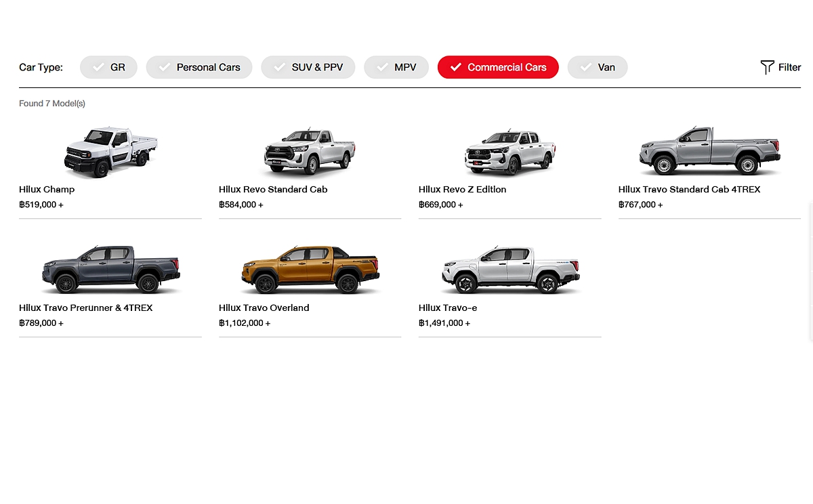Click the gray Hilux Travo Prerunner image
813x504 pixels.
110,270
